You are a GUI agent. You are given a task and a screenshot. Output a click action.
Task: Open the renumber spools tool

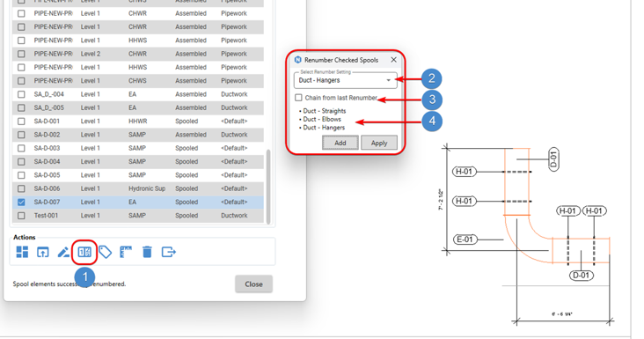[84, 252]
